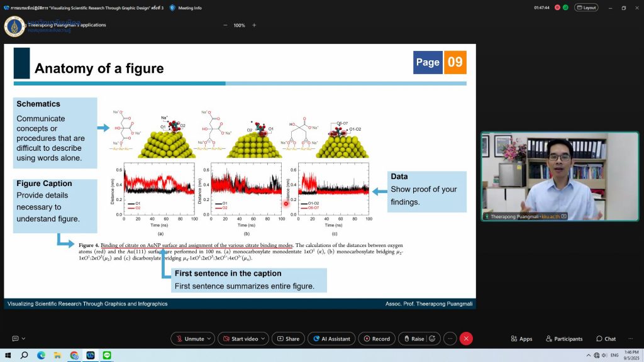Show the Participants panel

(x=564, y=339)
